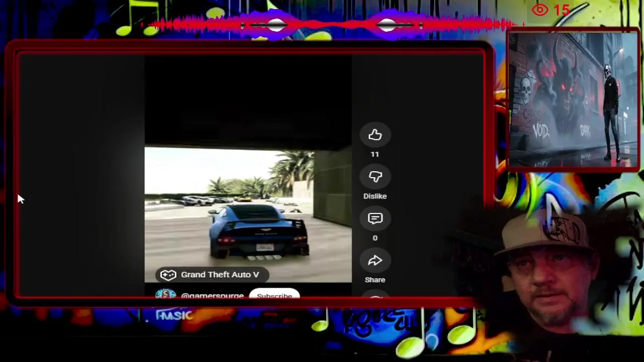Click the like count 11
This screenshot has height=362, width=644.
(375, 154)
